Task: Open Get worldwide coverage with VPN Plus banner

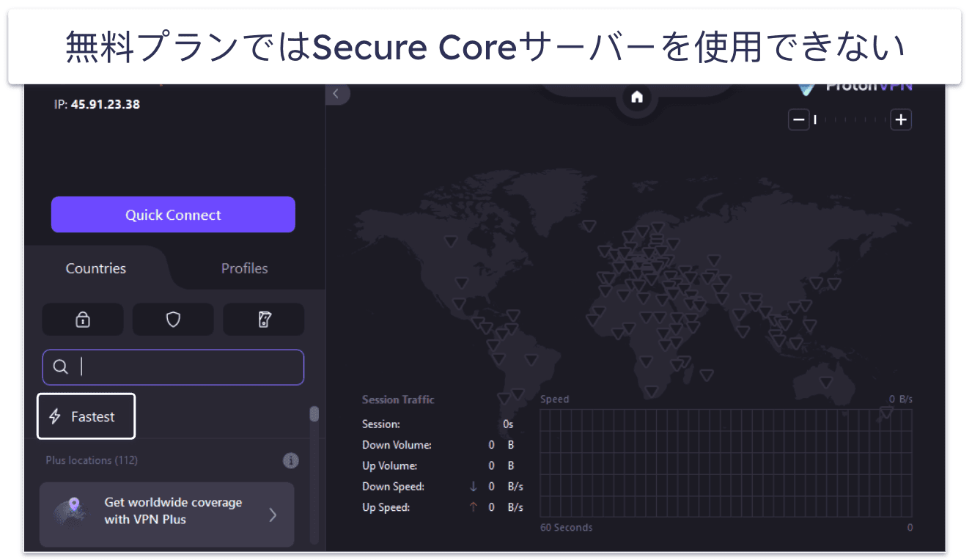Action: (166, 515)
